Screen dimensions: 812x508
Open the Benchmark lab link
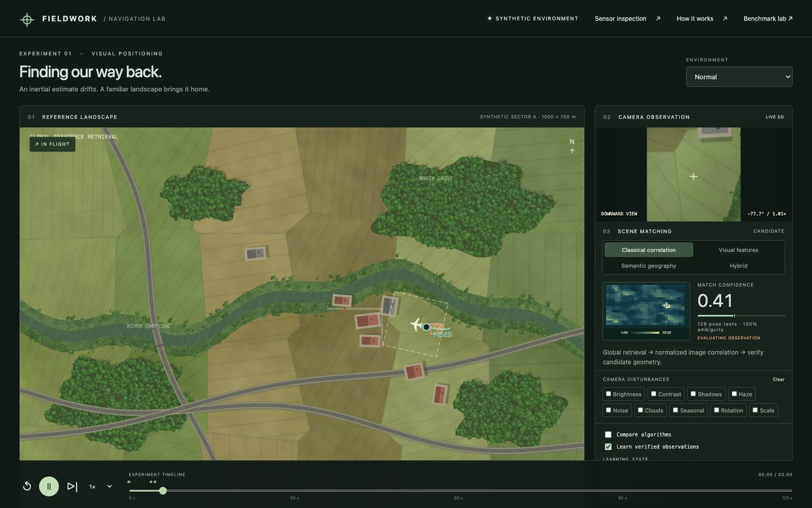pyautogui.click(x=768, y=19)
